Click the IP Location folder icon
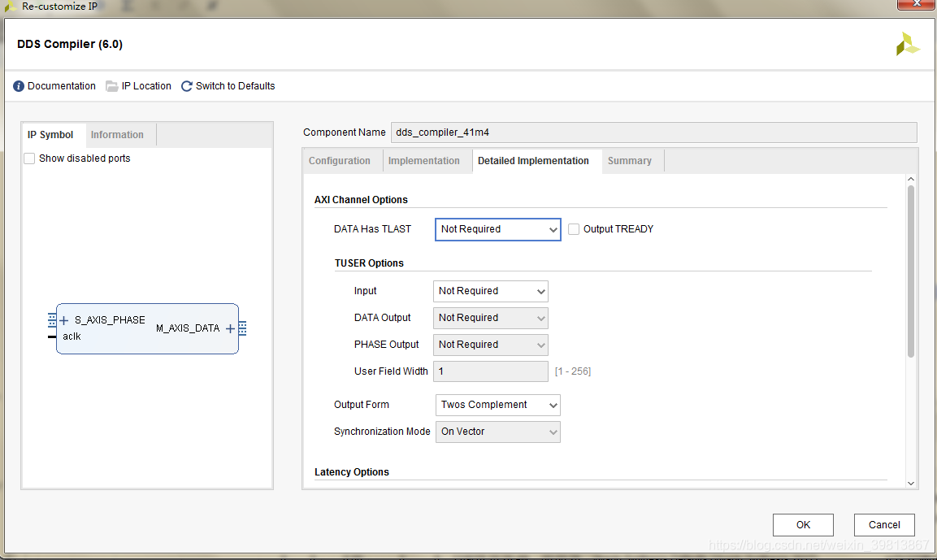This screenshot has width=937, height=560. click(x=112, y=86)
